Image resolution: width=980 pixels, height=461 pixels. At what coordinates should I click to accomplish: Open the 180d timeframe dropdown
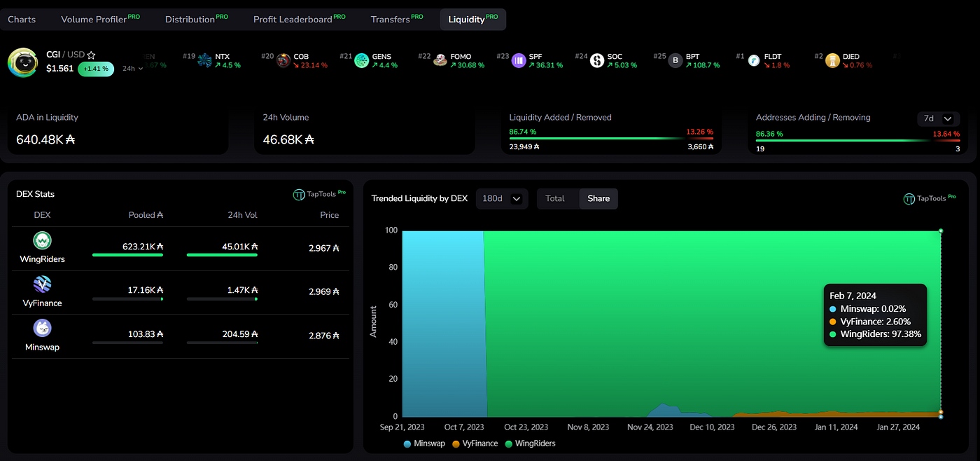pos(501,198)
